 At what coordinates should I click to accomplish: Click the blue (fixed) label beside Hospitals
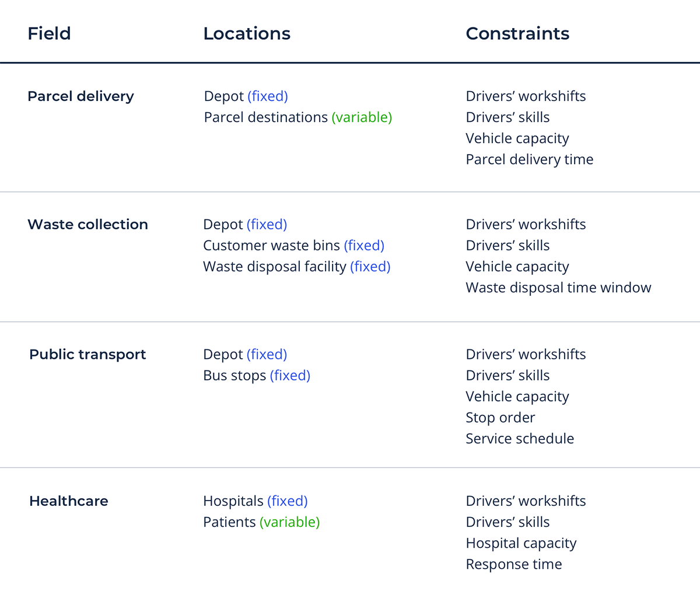coord(287,501)
